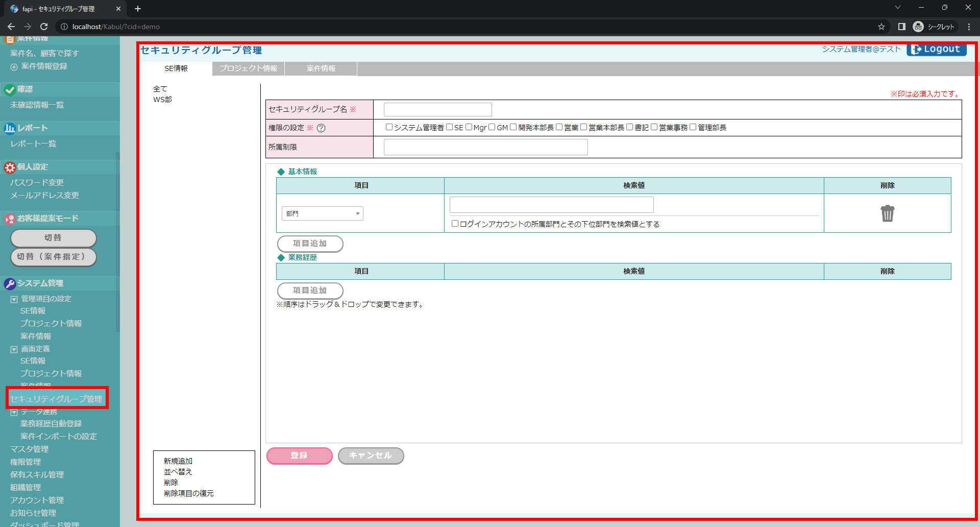Viewport: 980px width, 527px height.
Task: Check the 営業本部長 permission checkbox
Action: (x=583, y=127)
